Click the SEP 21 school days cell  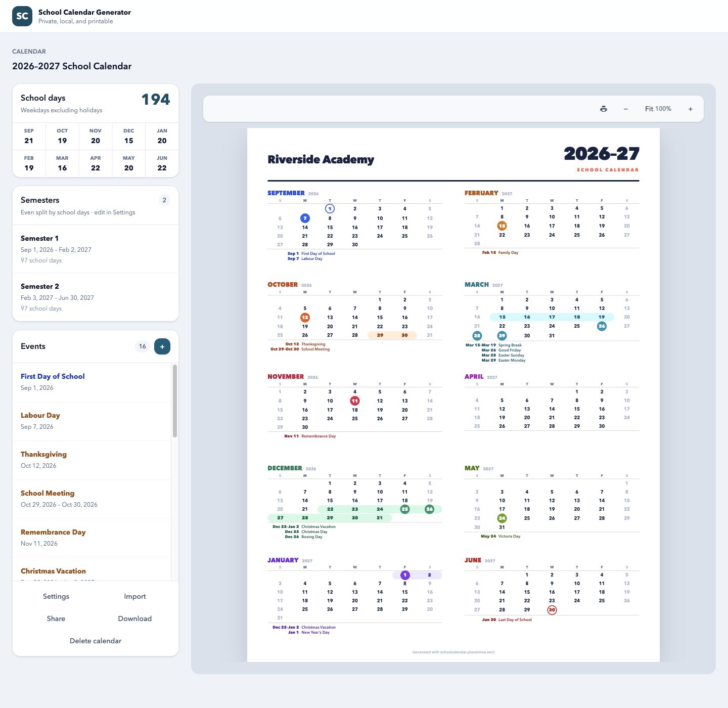click(29, 137)
